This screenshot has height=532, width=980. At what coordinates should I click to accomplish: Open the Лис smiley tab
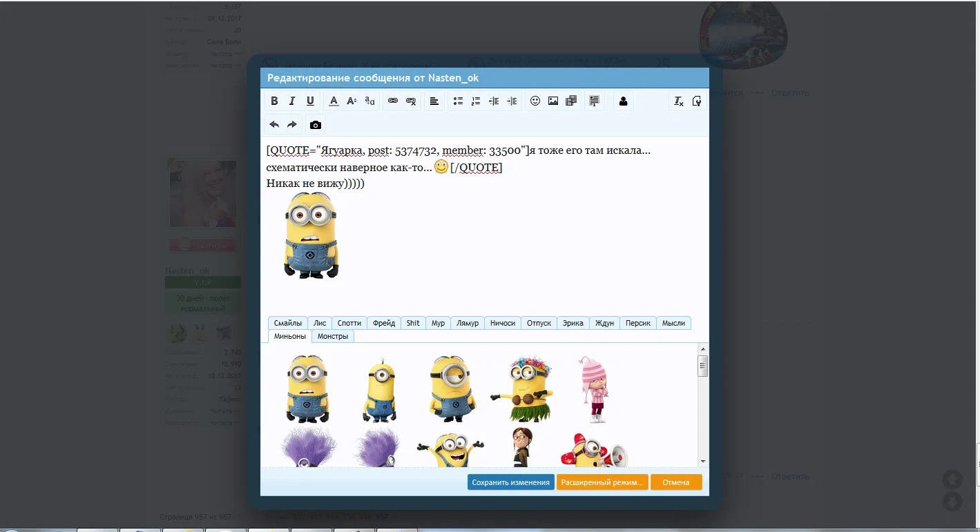point(320,323)
